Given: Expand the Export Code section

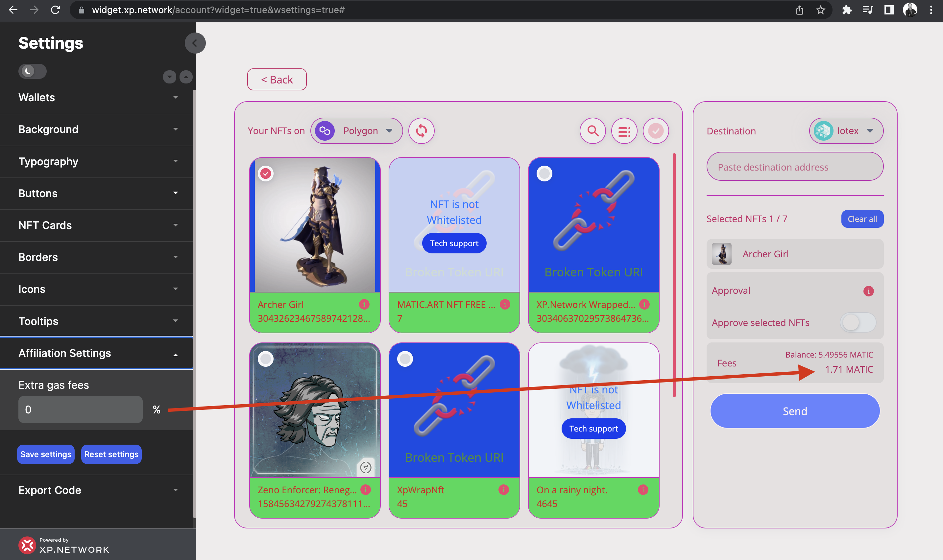Looking at the screenshot, I should pos(97,490).
